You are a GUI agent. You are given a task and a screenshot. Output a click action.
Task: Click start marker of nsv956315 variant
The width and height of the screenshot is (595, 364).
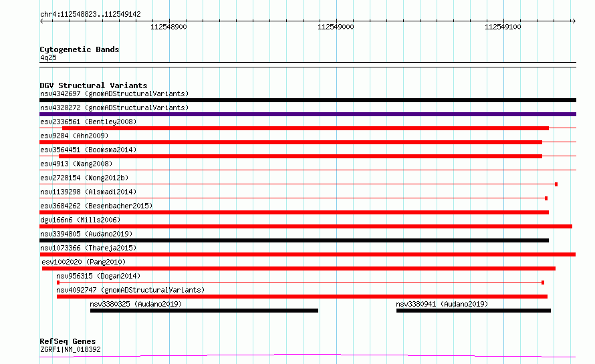[58, 283]
